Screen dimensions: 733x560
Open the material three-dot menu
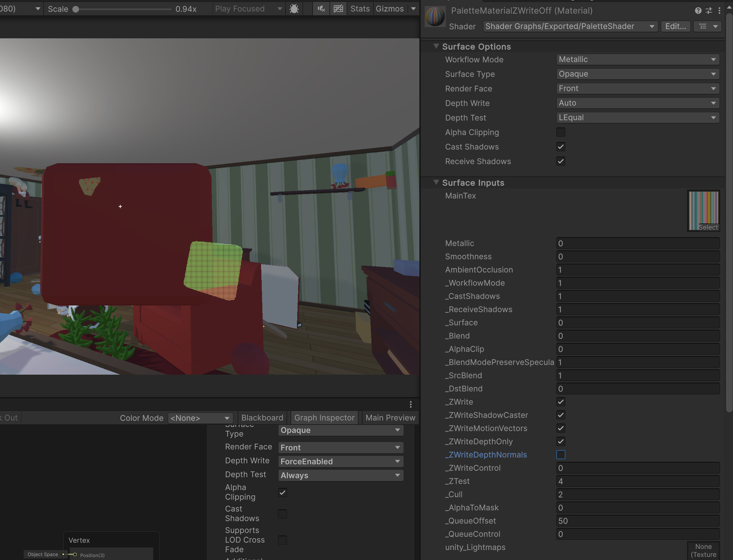(719, 10)
